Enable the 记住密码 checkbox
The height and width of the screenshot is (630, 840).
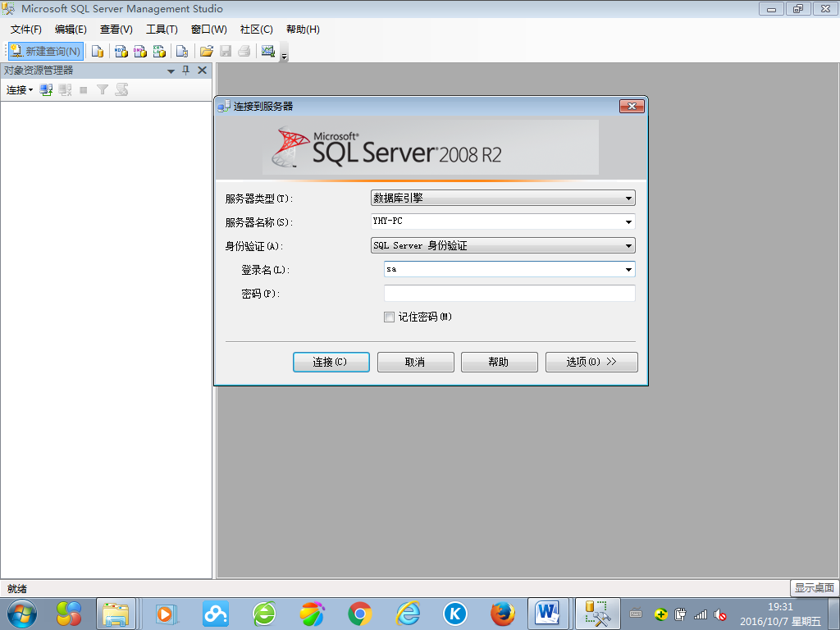389,317
